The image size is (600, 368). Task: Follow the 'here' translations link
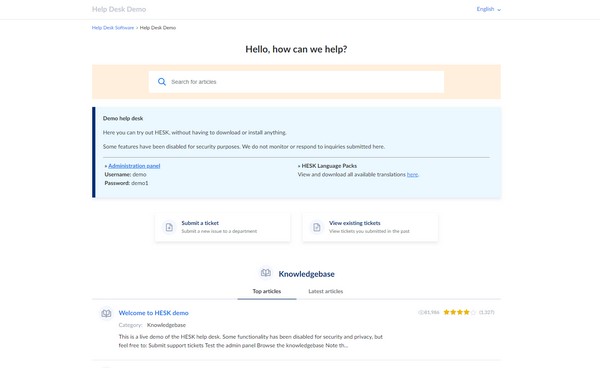412,174
